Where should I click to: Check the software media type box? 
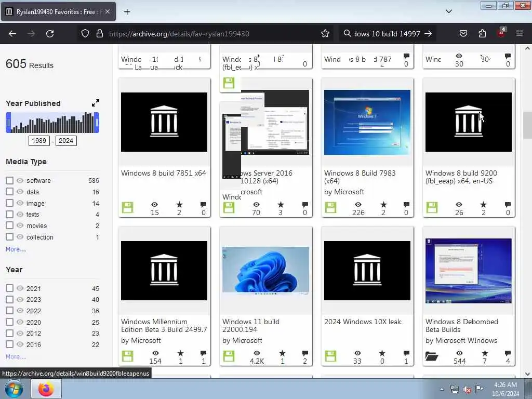(x=9, y=180)
